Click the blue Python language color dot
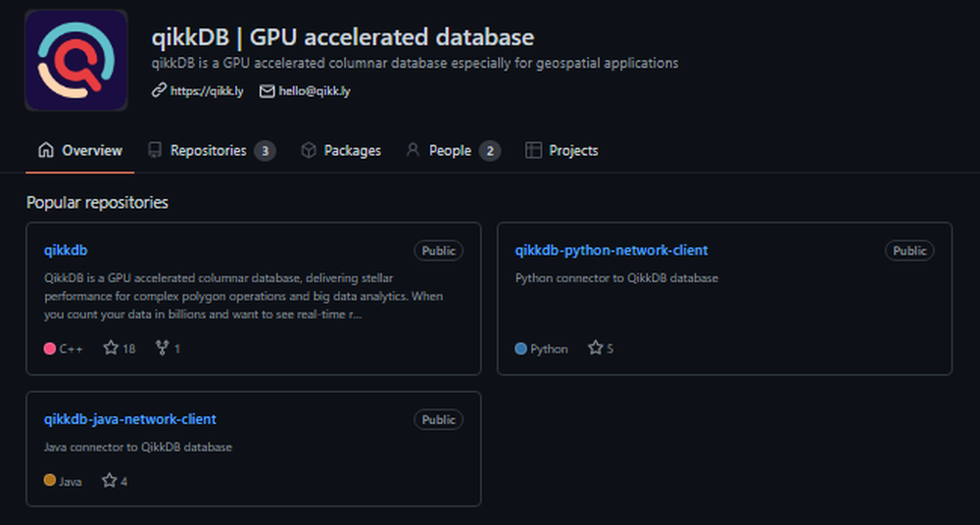Image resolution: width=980 pixels, height=525 pixels. (x=520, y=349)
